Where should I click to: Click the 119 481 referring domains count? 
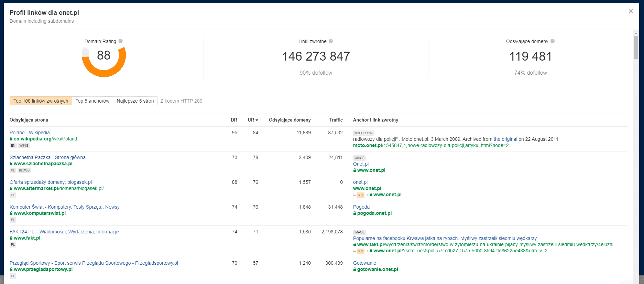click(531, 56)
